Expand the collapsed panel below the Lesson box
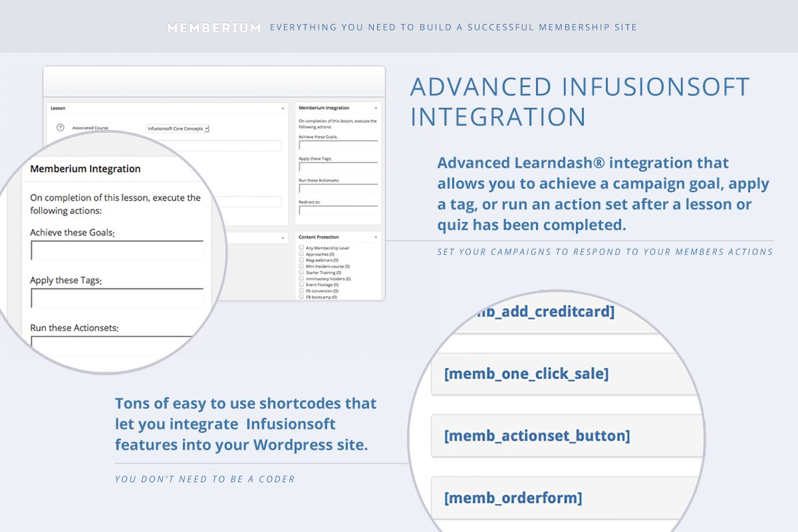This screenshot has width=798, height=532. pyautogui.click(x=282, y=237)
